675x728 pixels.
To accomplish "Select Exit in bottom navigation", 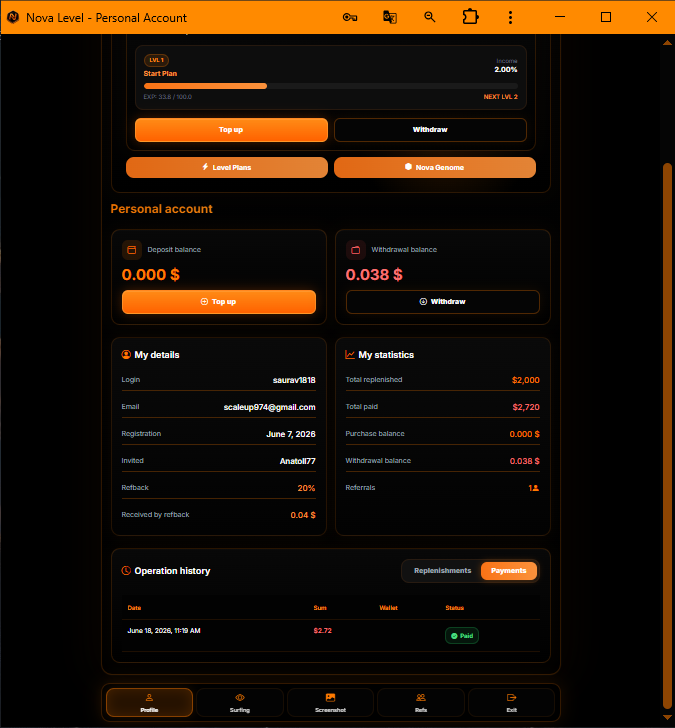I will pos(512,702).
